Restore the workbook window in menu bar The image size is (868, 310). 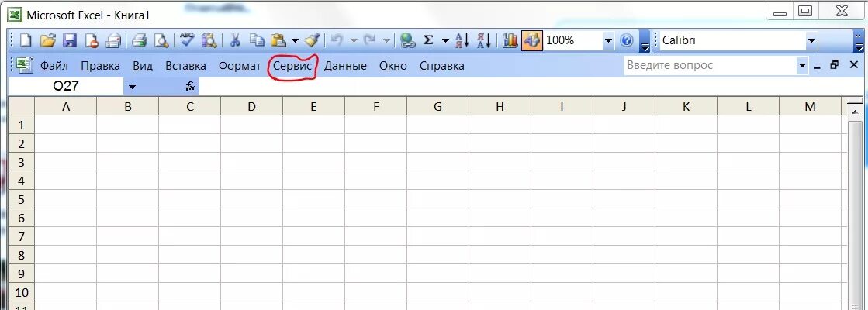tap(835, 65)
